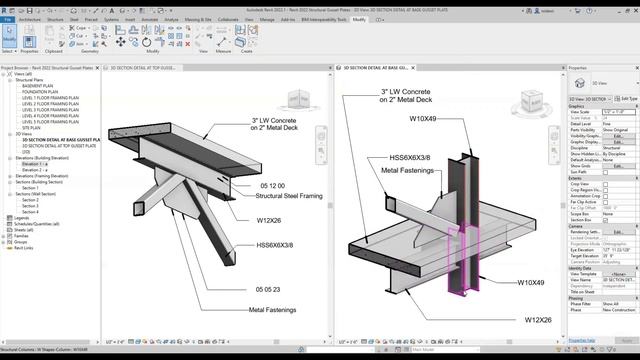Toggle the Sun Path checkbox
Viewport: 640px width, 360px height.
(x=605, y=172)
